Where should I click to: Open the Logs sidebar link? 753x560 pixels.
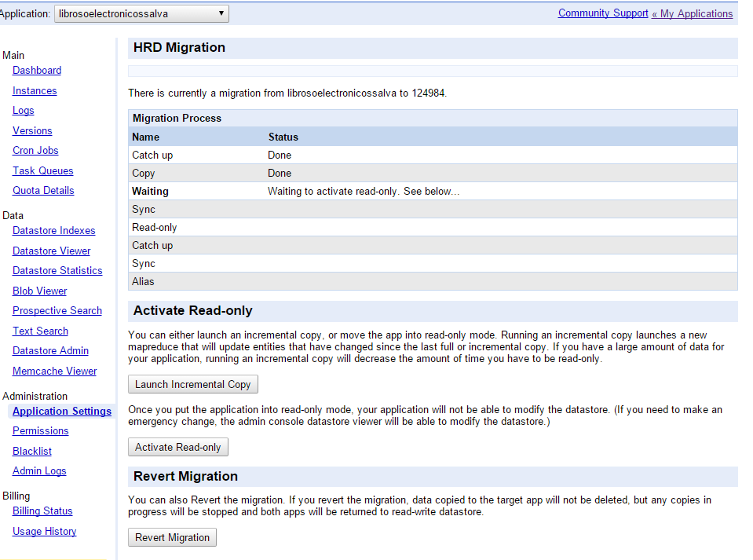click(x=24, y=111)
